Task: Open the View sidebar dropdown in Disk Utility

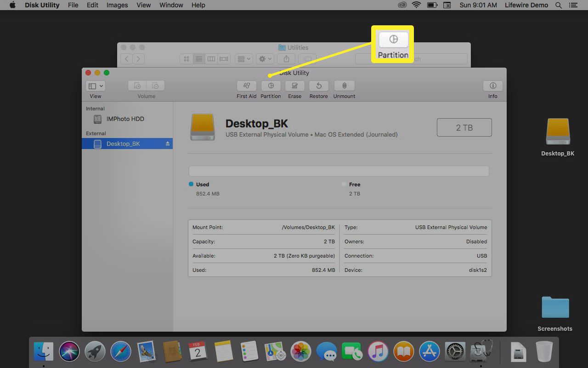Action: click(96, 86)
